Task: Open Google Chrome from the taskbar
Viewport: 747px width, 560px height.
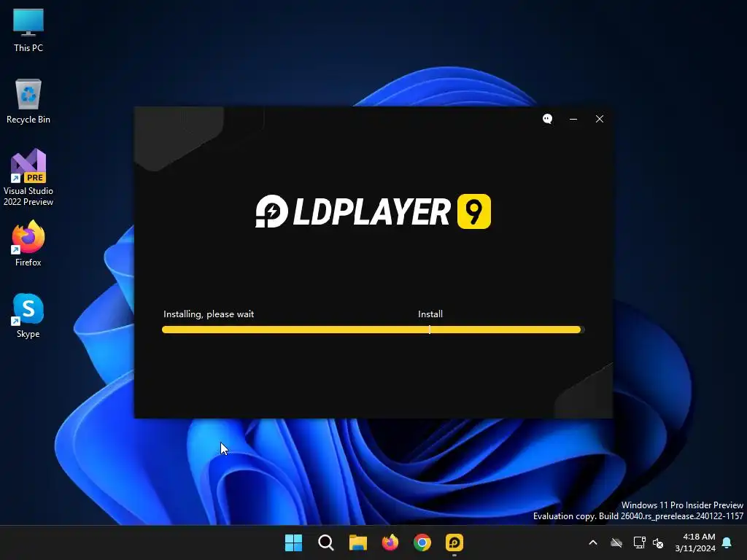Action: click(x=422, y=542)
